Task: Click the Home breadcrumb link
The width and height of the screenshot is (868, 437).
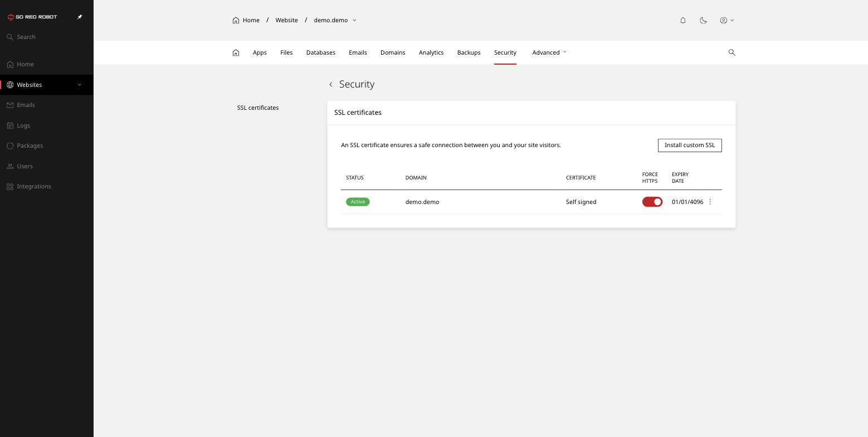Action: (246, 20)
